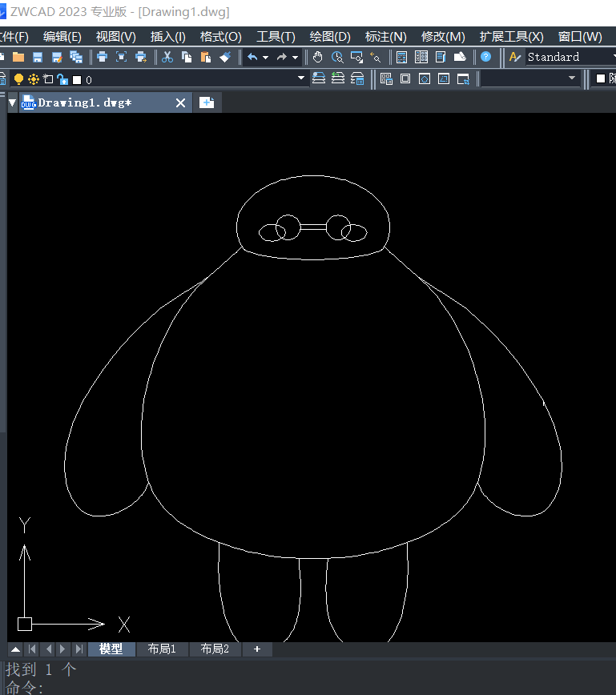Image resolution: width=616 pixels, height=695 pixels.
Task: Click the Print icon
Action: (102, 57)
